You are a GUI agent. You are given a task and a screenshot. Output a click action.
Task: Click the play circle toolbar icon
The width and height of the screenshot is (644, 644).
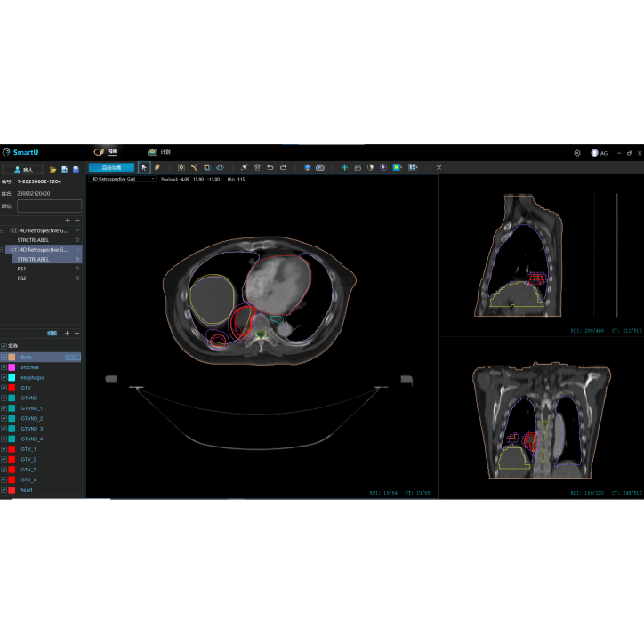click(383, 167)
